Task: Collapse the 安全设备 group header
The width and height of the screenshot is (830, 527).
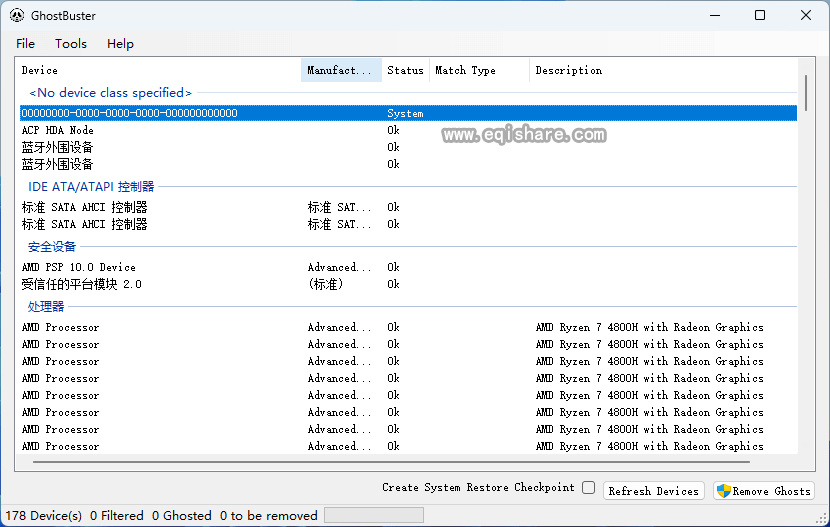Action: coord(52,247)
